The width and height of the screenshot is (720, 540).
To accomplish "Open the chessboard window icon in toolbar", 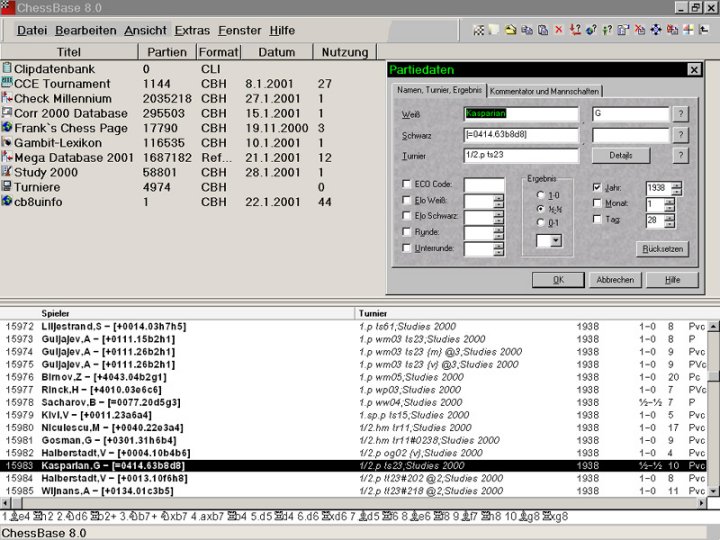I will (x=478, y=30).
